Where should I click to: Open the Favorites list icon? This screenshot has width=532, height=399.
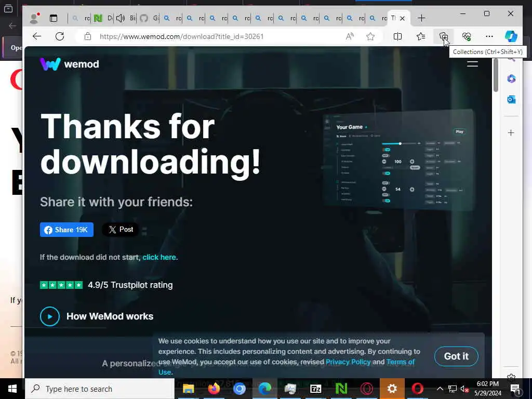(x=421, y=36)
